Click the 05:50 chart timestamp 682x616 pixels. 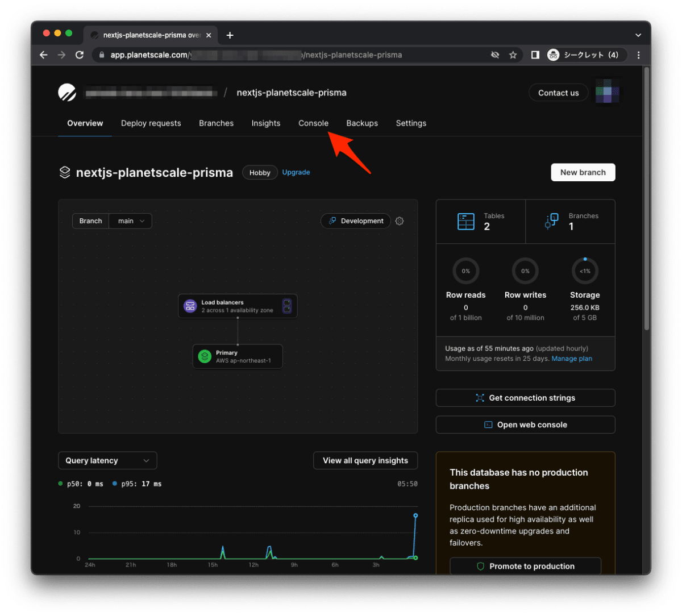(407, 484)
